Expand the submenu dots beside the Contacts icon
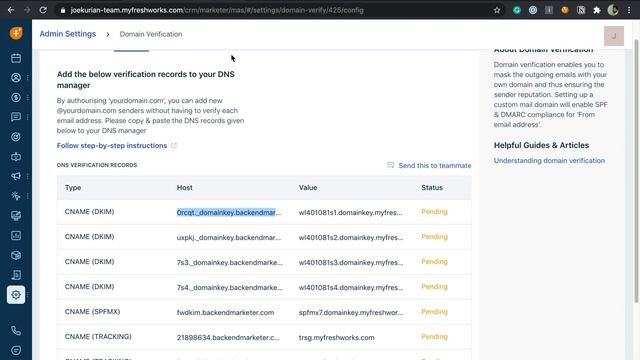The width and height of the screenshot is (640, 360). click(x=27, y=78)
